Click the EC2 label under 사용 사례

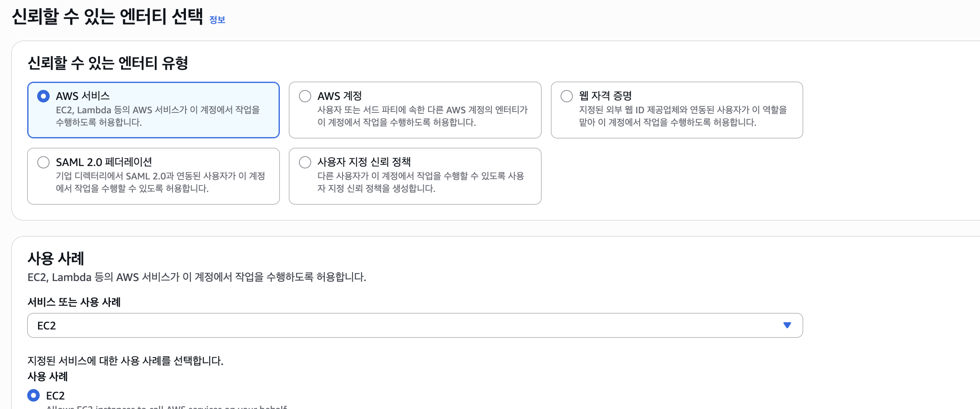(x=55, y=396)
